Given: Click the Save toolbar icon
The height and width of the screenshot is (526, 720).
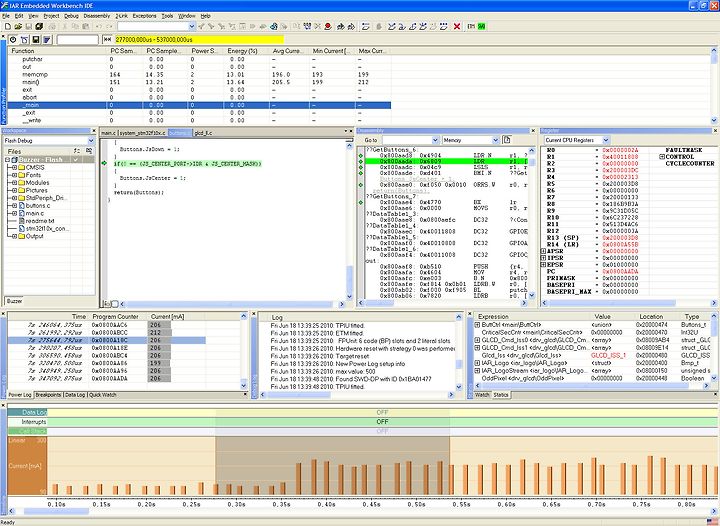Looking at the screenshot, I should [28, 27].
